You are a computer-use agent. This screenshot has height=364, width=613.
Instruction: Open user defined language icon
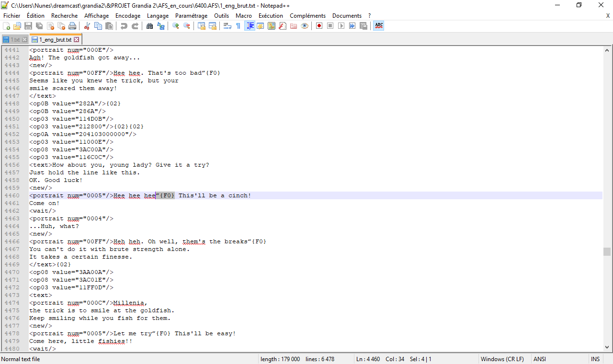261,26
